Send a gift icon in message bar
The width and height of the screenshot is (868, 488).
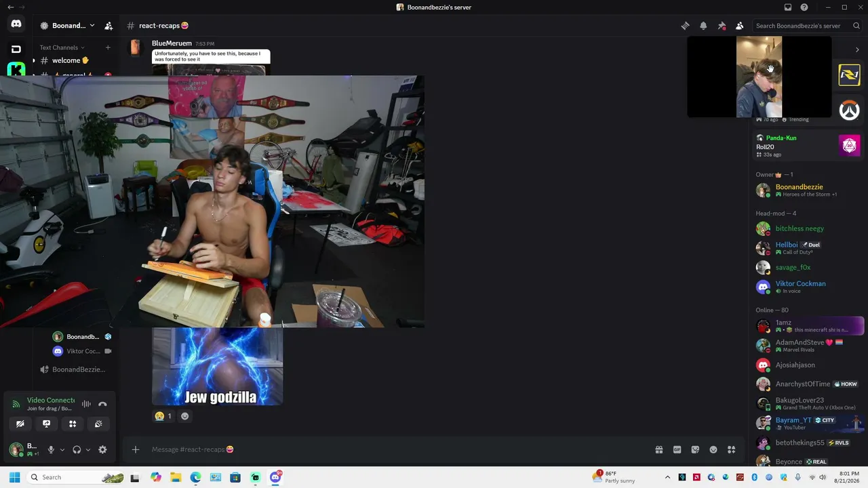(x=658, y=449)
